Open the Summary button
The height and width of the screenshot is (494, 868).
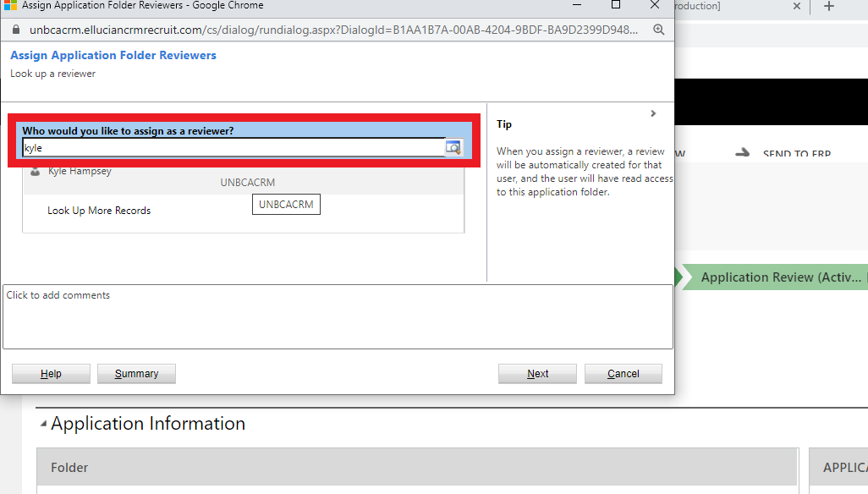(136, 374)
